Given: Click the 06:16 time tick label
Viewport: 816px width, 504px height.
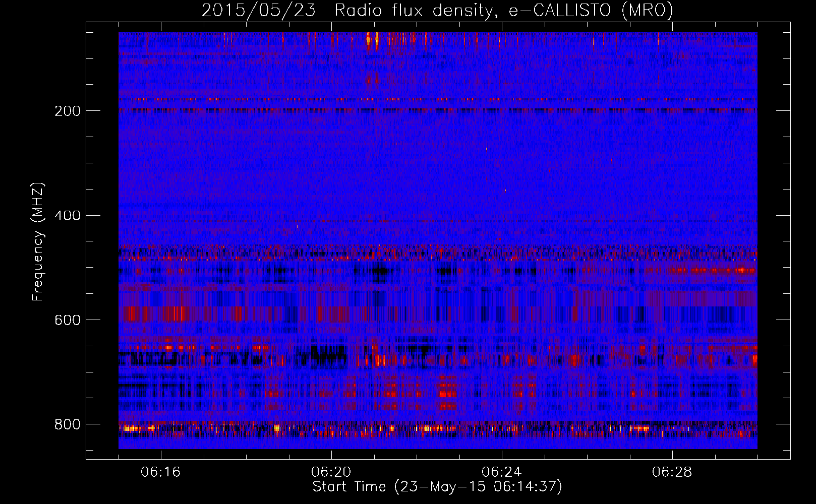Looking at the screenshot, I should 161,472.
